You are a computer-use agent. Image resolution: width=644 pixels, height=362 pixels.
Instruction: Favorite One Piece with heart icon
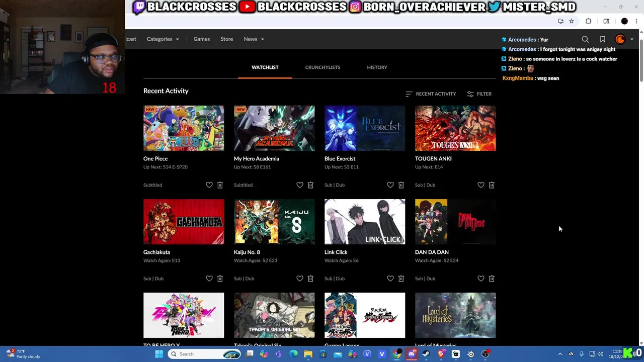[x=209, y=185]
